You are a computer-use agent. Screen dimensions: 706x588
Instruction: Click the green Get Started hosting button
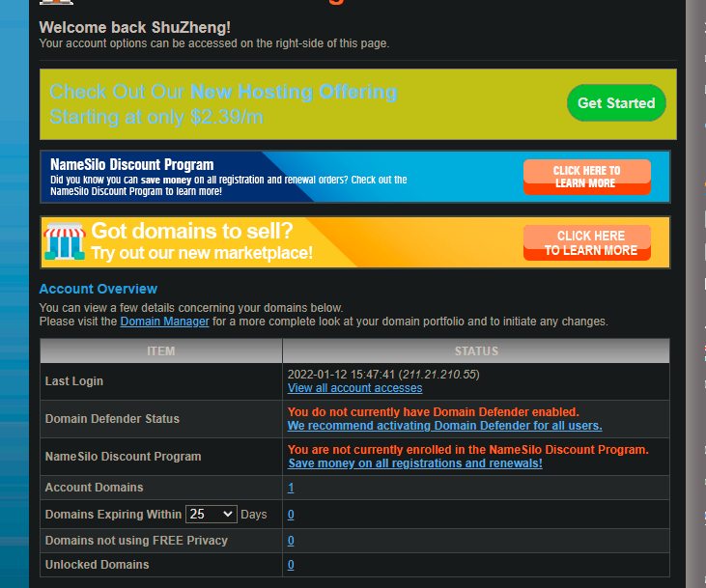(x=616, y=103)
